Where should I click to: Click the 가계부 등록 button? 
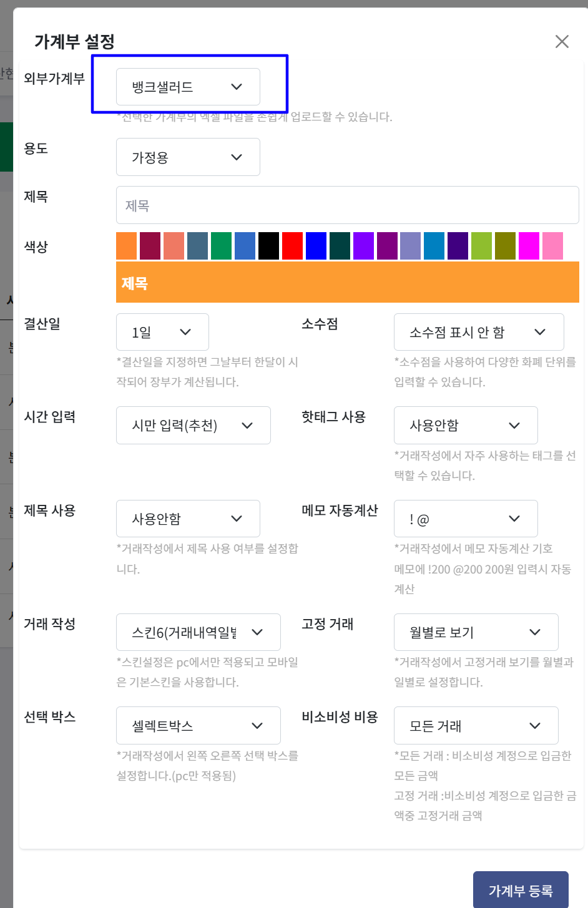click(521, 890)
